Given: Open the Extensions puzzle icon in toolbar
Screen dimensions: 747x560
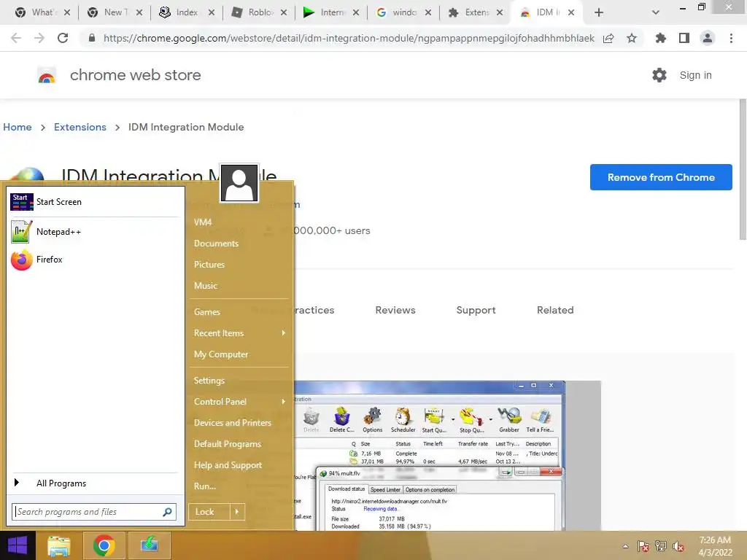Looking at the screenshot, I should (x=661, y=38).
